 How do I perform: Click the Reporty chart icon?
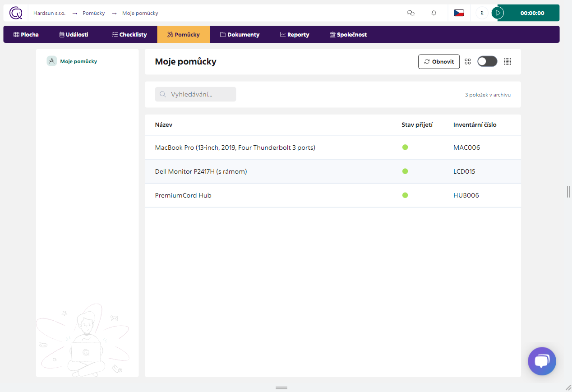[x=283, y=34]
